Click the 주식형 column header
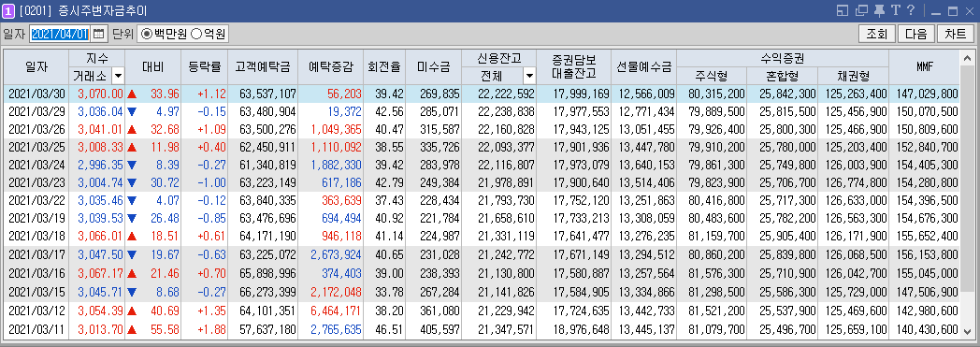Viewport: 980px width, 347px height. (712, 76)
